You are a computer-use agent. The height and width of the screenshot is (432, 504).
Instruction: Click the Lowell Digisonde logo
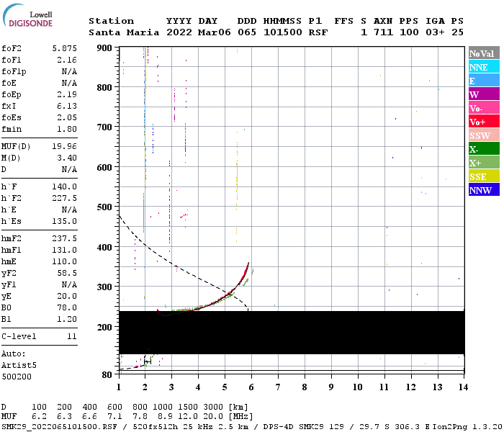pos(27,15)
